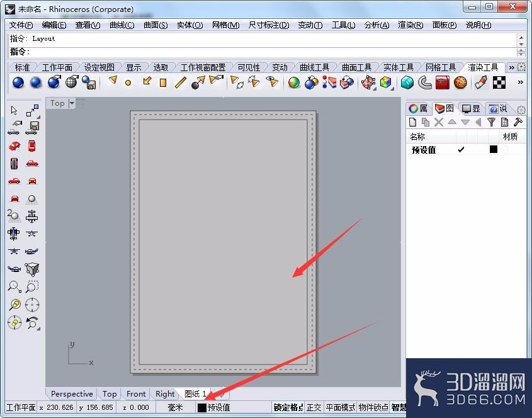Image resolution: width=532 pixels, height=418 pixels.
Task: Click the command history scroll up arrow
Action: 521,37
